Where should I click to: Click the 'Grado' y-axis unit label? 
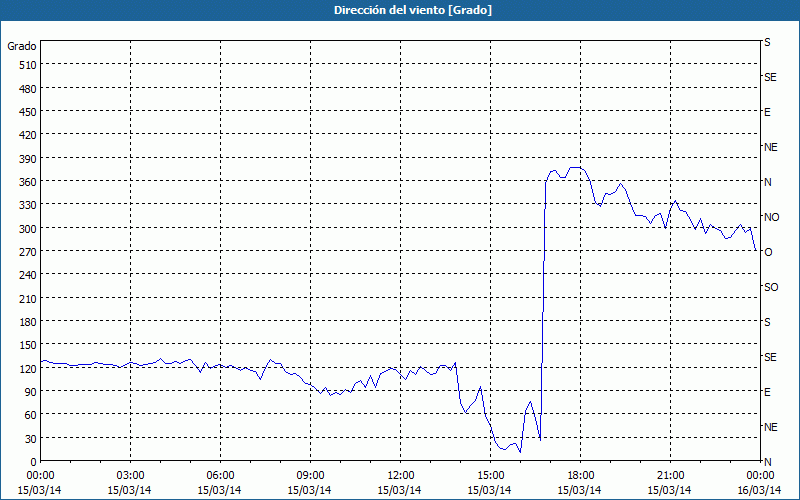(22, 46)
